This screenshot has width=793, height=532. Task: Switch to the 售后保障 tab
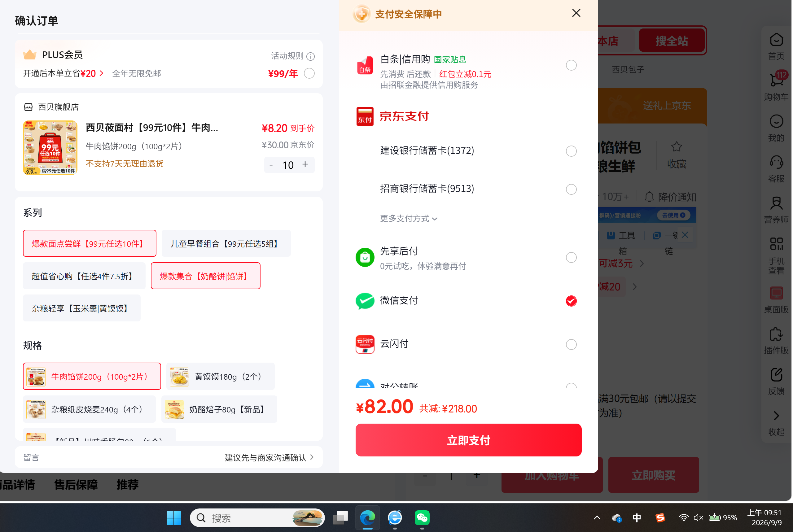click(x=76, y=484)
